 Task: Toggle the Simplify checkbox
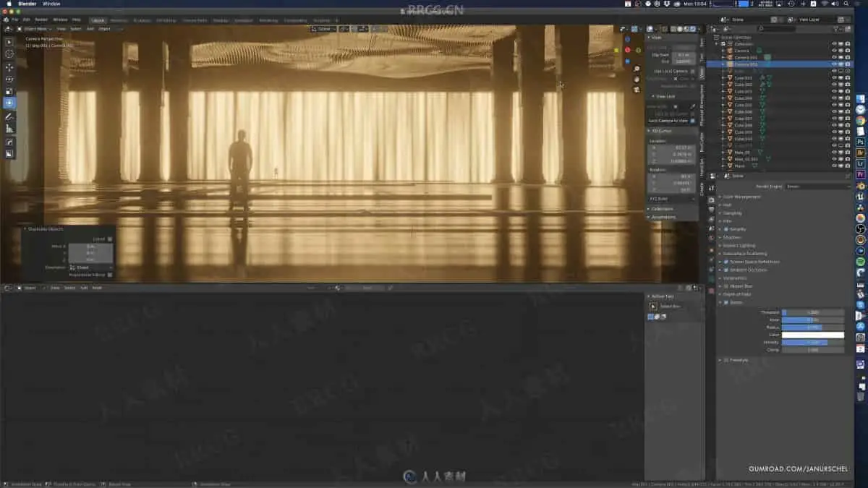pos(726,229)
